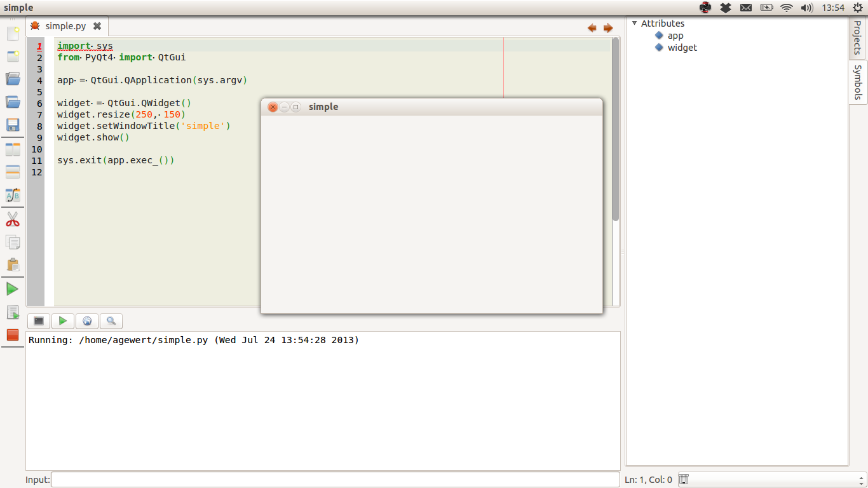This screenshot has width=868, height=488.
Task: Click the title bar of the 'simple' window
Action: (431, 107)
